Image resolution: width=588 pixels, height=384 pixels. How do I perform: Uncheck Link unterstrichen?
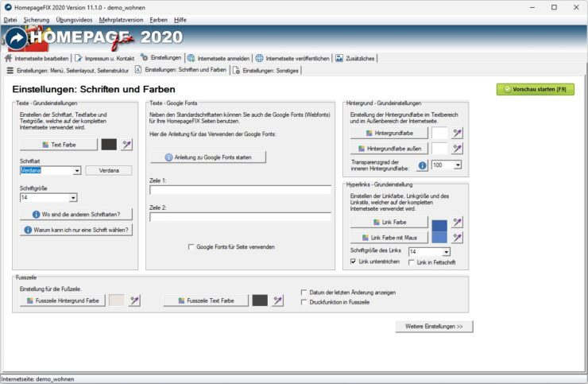point(353,262)
